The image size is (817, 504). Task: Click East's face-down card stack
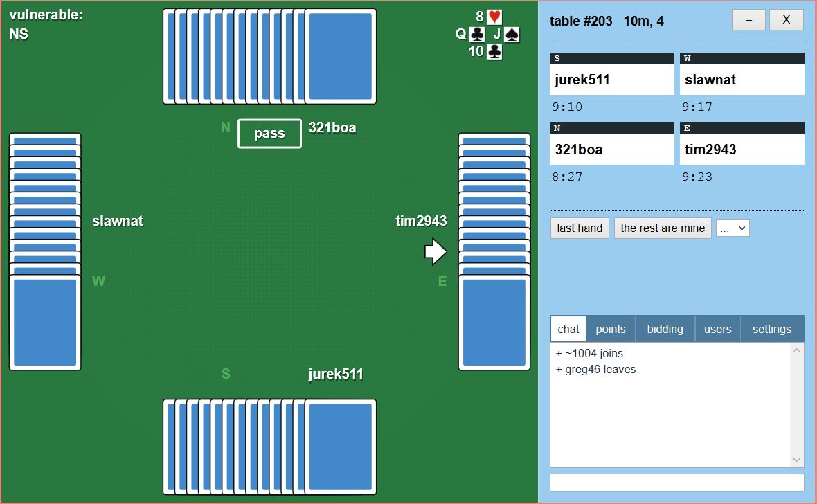tap(494, 252)
